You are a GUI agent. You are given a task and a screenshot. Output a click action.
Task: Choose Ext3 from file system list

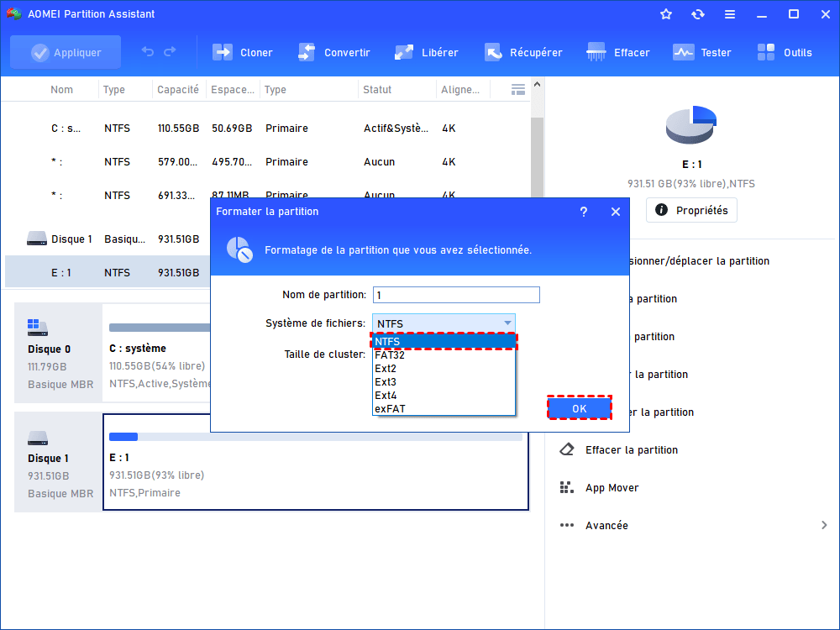click(444, 382)
